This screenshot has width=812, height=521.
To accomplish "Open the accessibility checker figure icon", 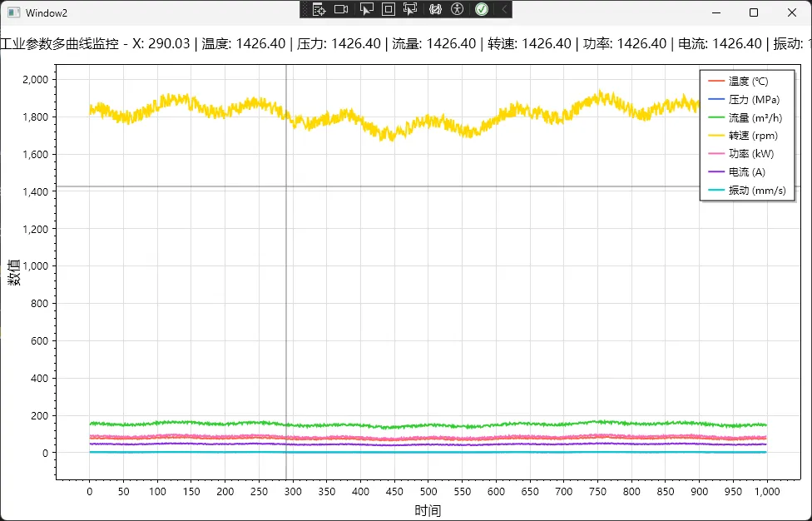I will 457,9.
